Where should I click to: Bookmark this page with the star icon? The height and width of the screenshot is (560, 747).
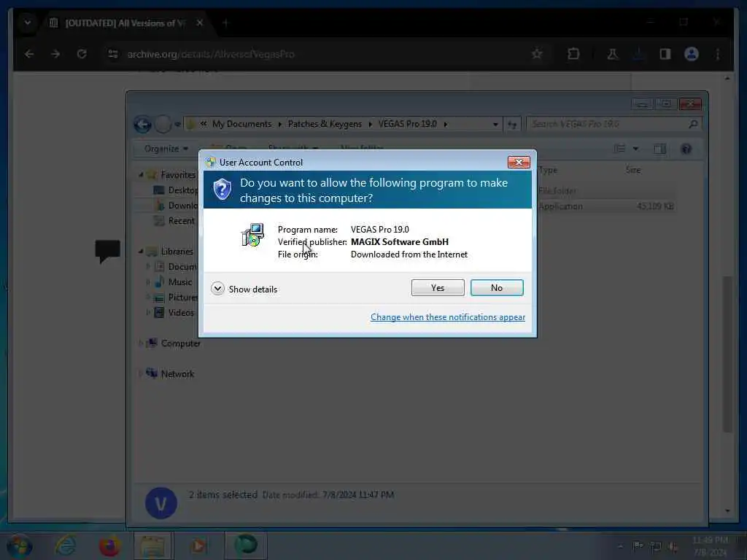point(537,54)
